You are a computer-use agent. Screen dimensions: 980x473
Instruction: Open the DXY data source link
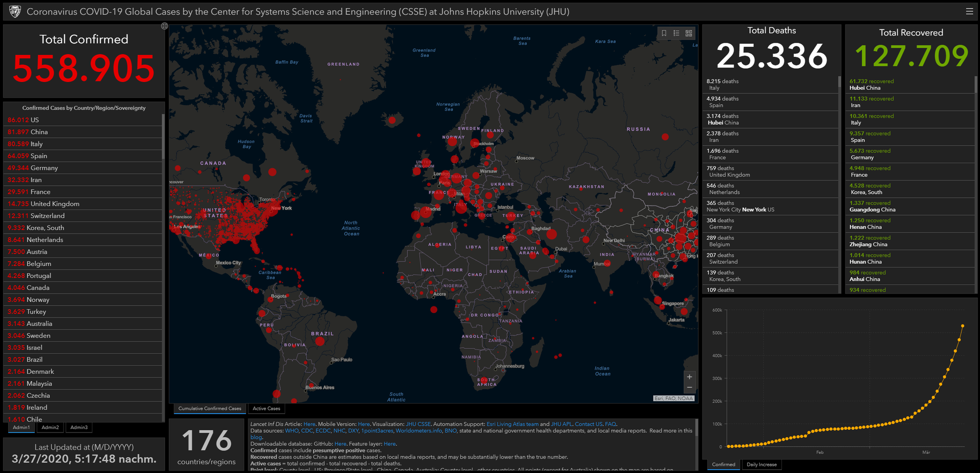point(353,431)
